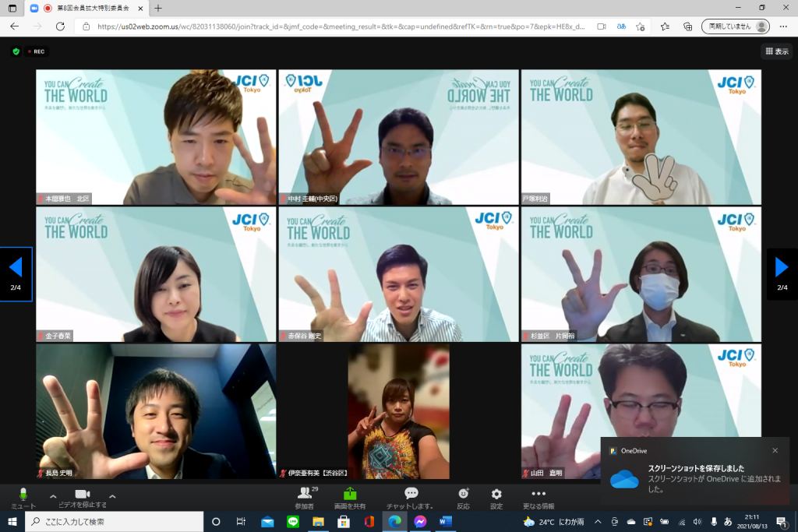This screenshot has width=798, height=532.
Task: Close the OneDrive screenshot notification
Action: (x=775, y=450)
